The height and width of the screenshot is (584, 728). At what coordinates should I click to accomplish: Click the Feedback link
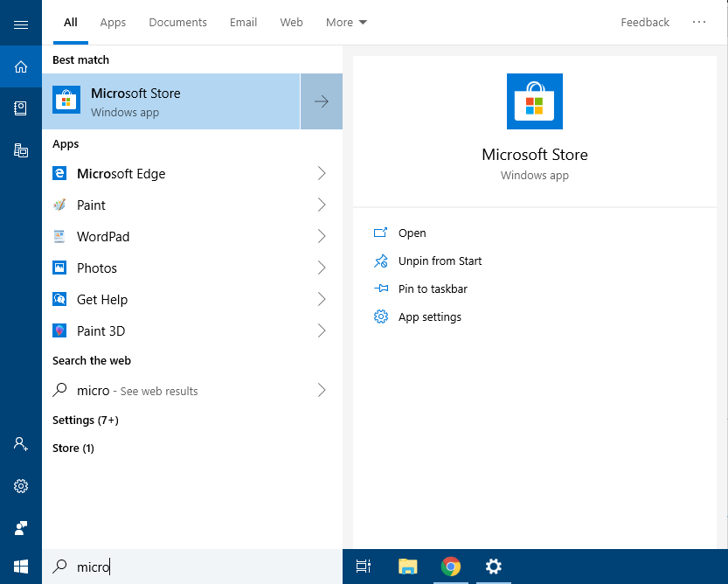coord(645,23)
